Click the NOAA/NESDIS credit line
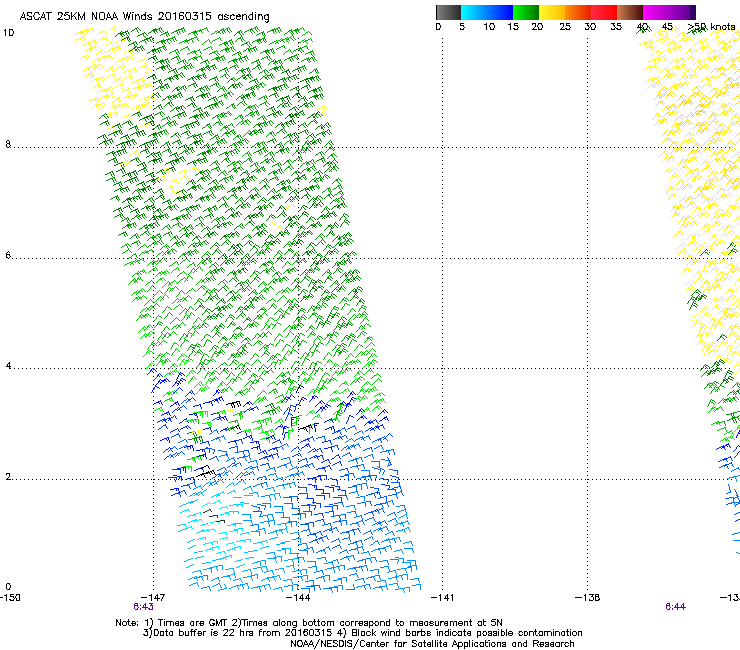The width and height of the screenshot is (740, 650). 432,644
